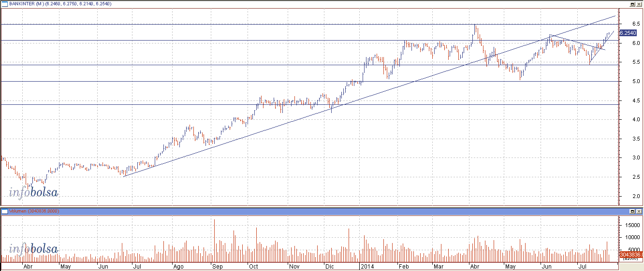Viewport: 644px width, 271px height.
Task: Click the infobolsa logo in volume pane
Action: pos(33,249)
